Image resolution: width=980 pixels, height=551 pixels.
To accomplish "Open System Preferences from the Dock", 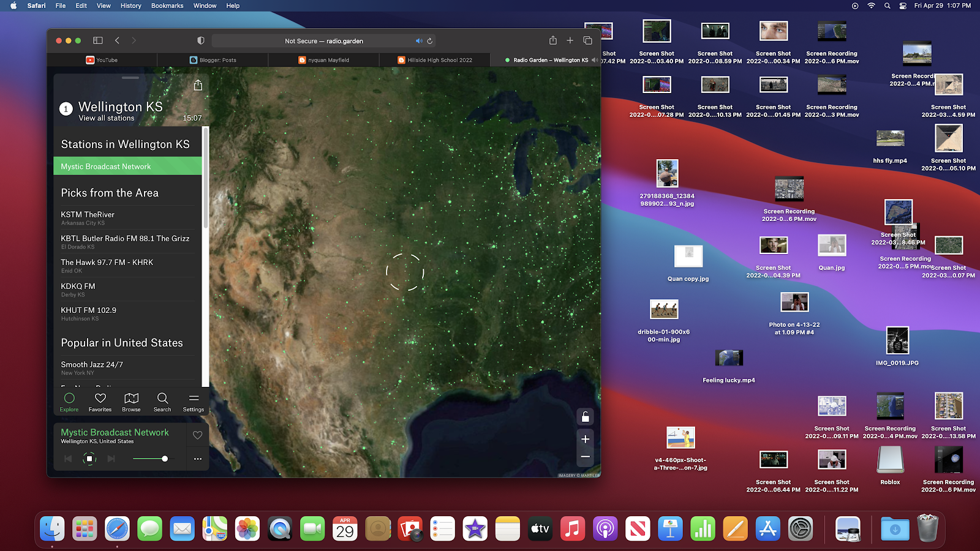I will pos(801,528).
